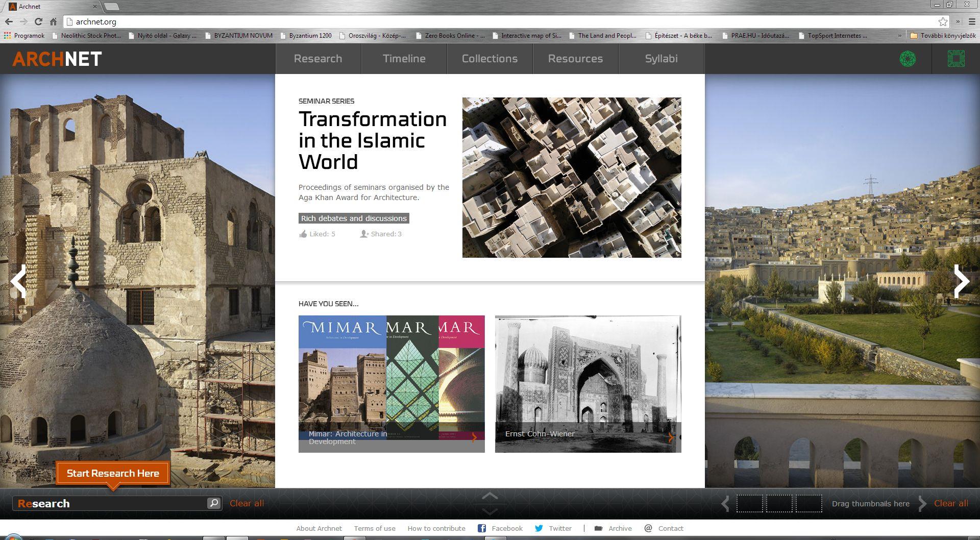
Task: Click the third empty thumbnail slot
Action: point(808,504)
